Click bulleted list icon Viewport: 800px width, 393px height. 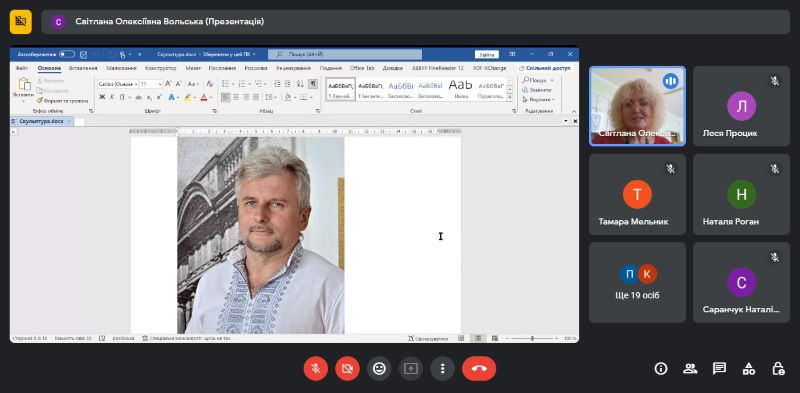coord(225,84)
